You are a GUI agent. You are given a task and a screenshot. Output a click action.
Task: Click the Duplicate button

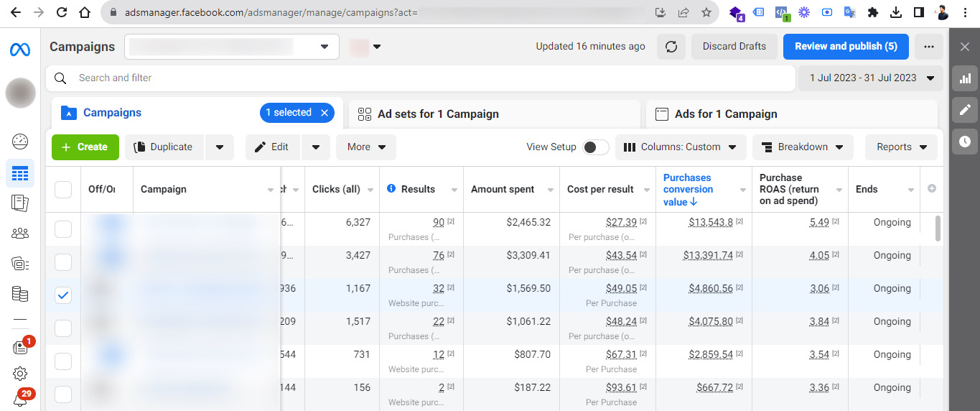coord(164,147)
